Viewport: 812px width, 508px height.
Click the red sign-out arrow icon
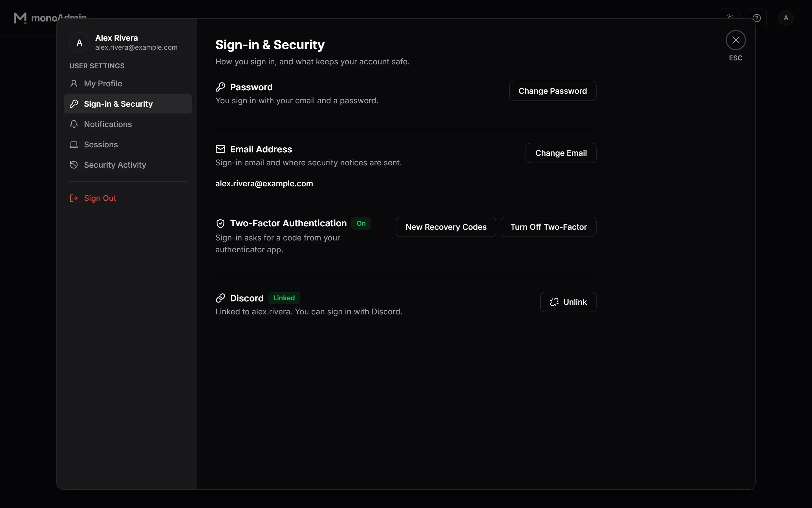pos(74,198)
